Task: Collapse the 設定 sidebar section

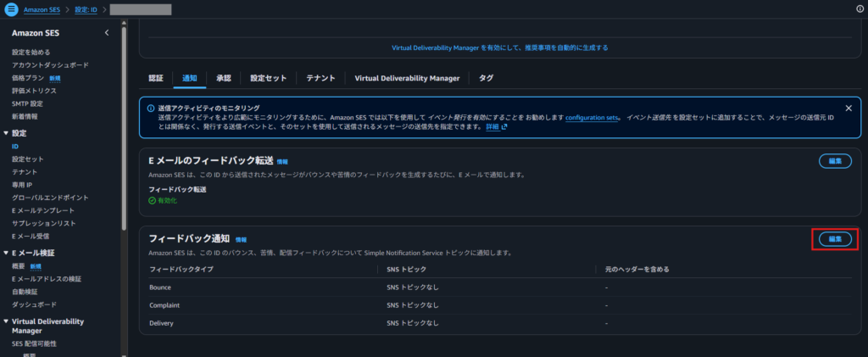Action: click(x=6, y=133)
